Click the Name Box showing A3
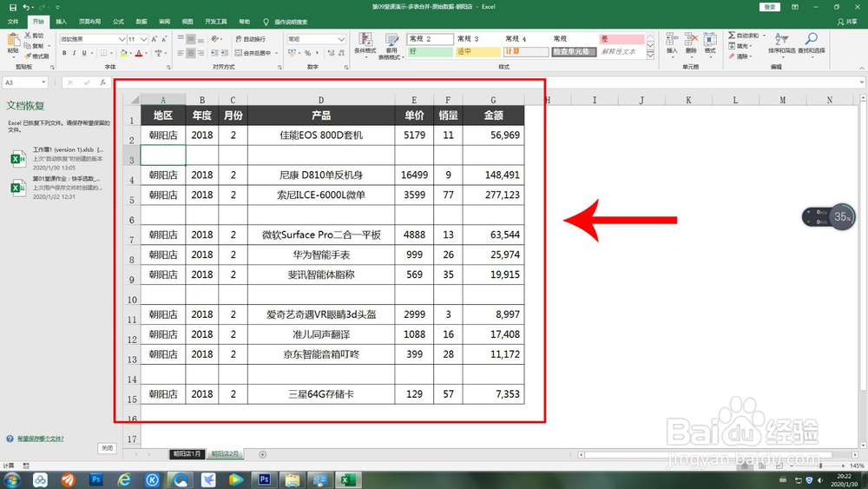Image resolution: width=868 pixels, height=489 pixels. click(25, 83)
